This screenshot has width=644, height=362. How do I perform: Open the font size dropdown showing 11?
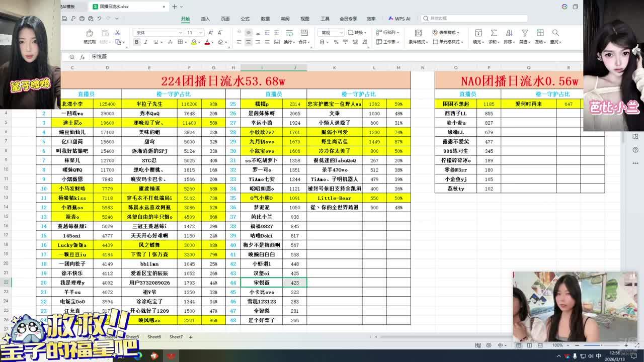pos(201,33)
